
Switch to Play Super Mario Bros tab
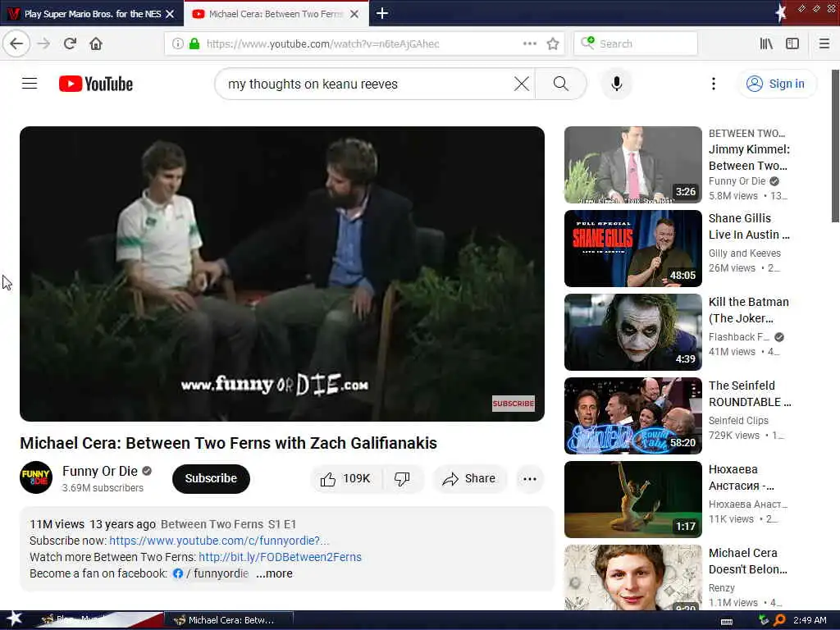pyautogui.click(x=92, y=14)
